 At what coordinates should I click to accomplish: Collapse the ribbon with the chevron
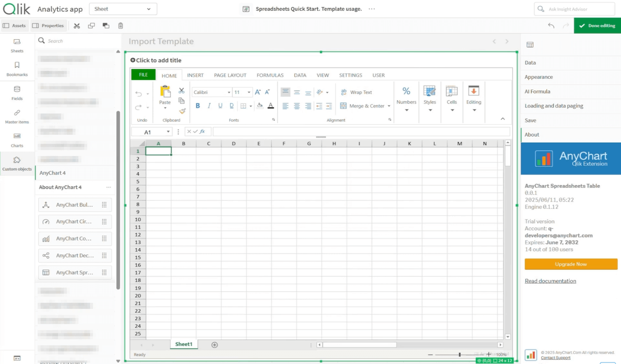(x=503, y=119)
